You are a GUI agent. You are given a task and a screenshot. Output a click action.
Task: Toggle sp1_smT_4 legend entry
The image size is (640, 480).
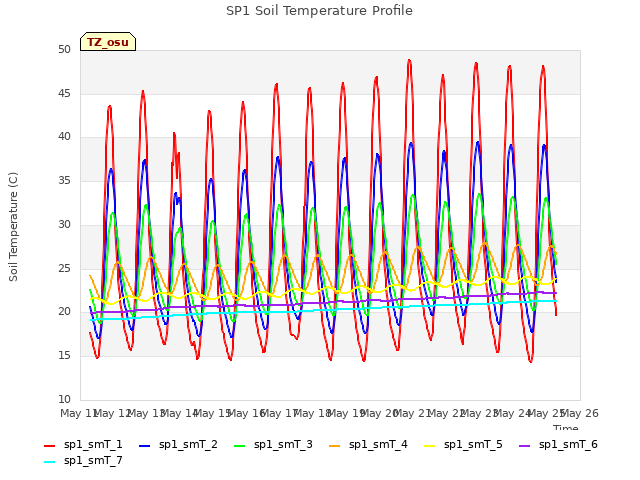pos(368,444)
